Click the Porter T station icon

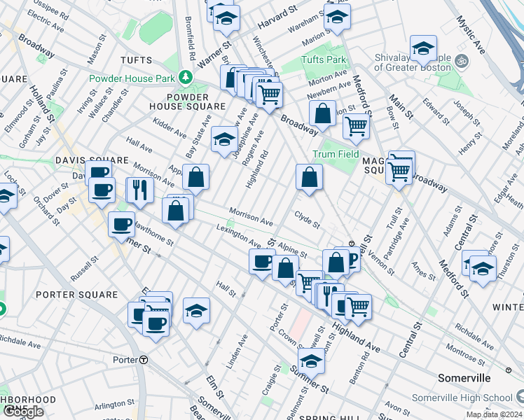tap(144, 360)
